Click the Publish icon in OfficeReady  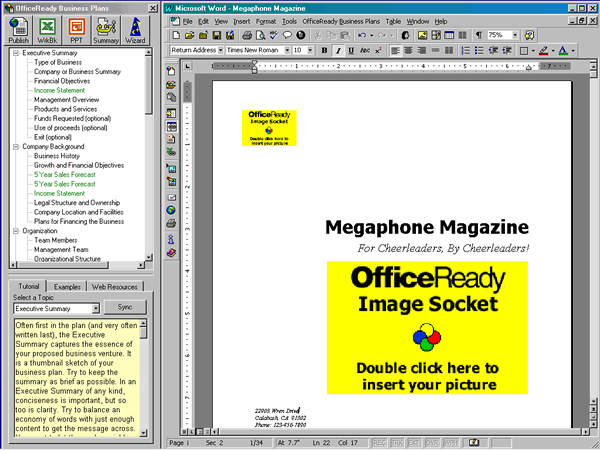point(18,30)
